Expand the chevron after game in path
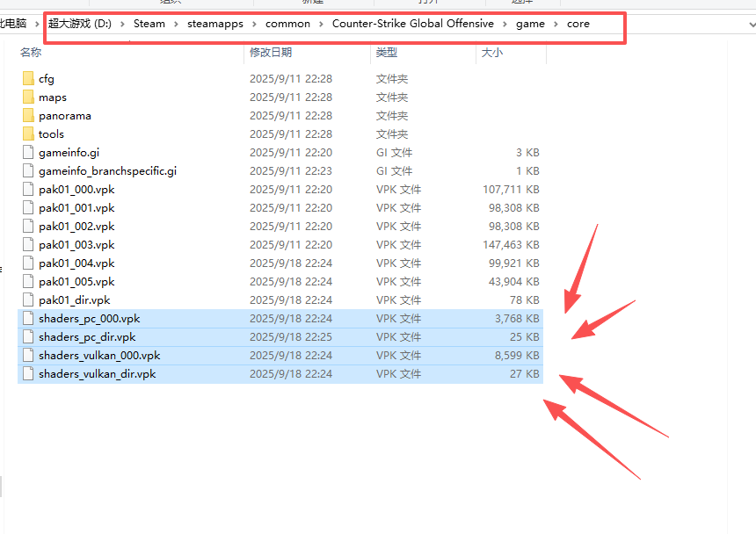 point(556,24)
